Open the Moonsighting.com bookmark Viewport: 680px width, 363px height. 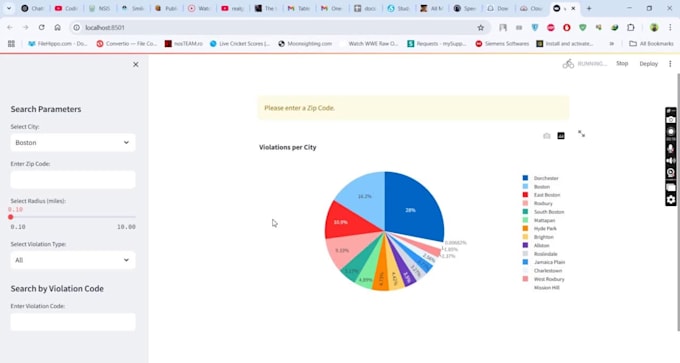click(305, 44)
